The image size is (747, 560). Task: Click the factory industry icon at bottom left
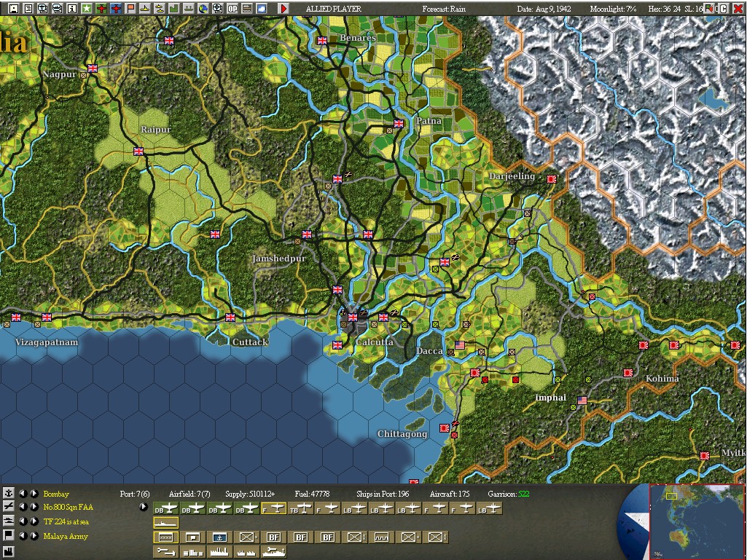(x=8, y=551)
